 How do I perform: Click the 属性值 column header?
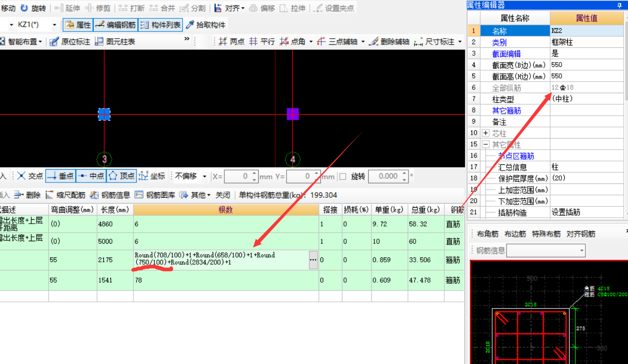point(586,18)
